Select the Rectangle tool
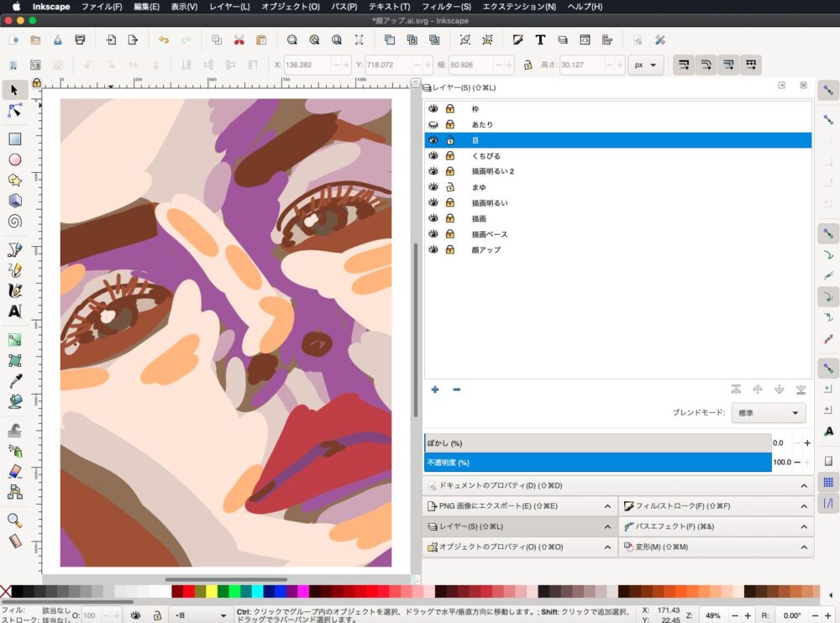 coord(14,139)
